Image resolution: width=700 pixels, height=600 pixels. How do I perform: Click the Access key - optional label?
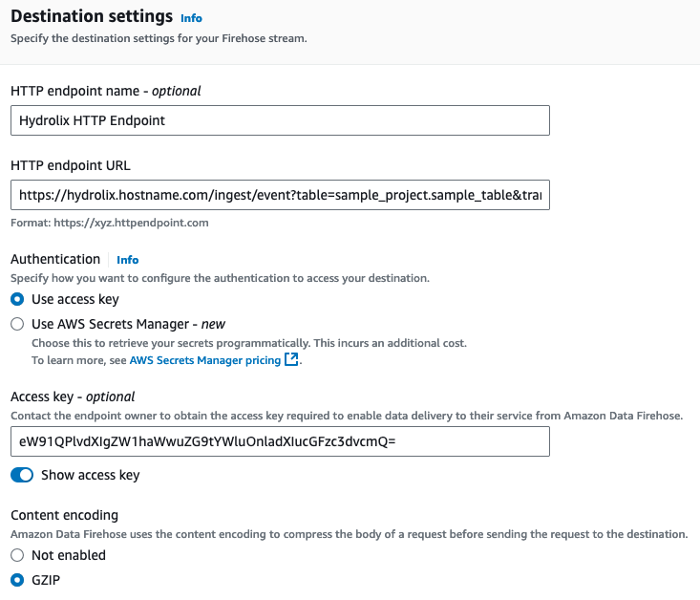click(73, 396)
